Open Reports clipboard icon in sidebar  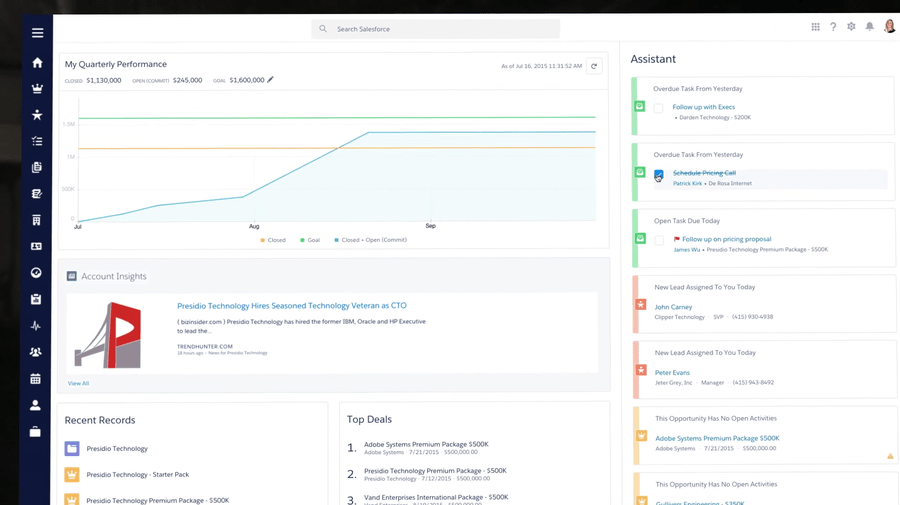[36, 299]
